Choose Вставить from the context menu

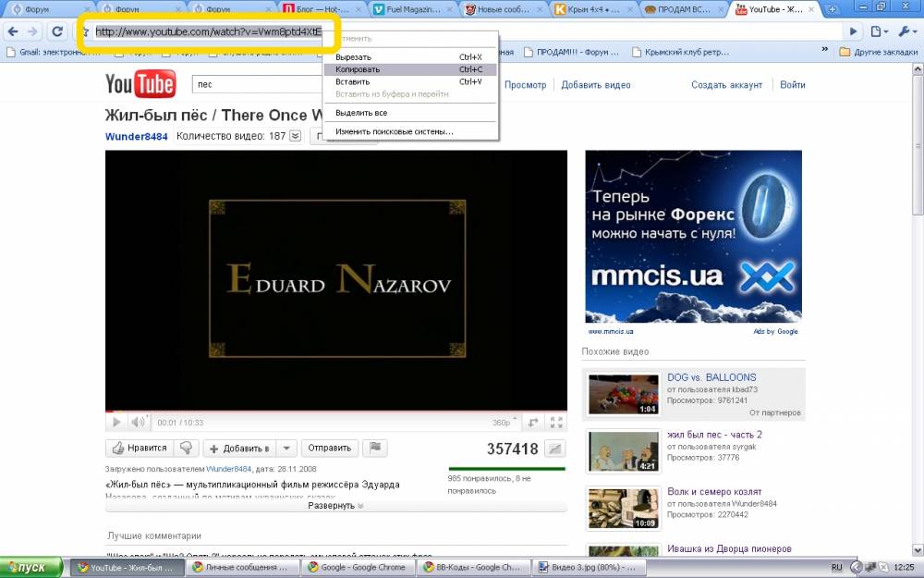(411, 82)
